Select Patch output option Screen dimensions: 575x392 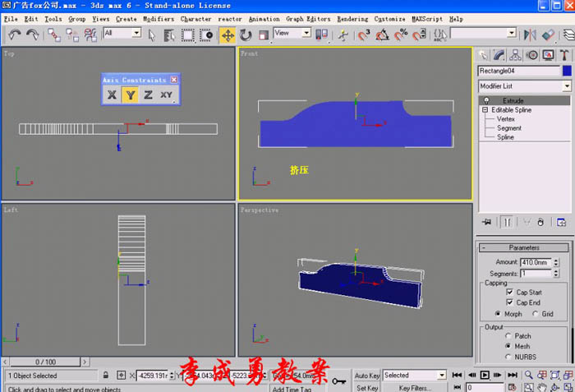[x=508, y=336]
